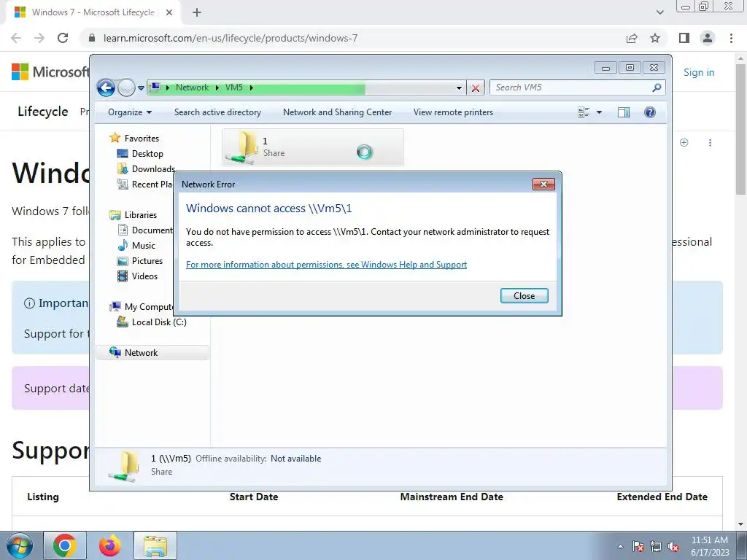Click Windows Explorer taskbar icon
The width and height of the screenshot is (747, 560).
click(x=155, y=545)
